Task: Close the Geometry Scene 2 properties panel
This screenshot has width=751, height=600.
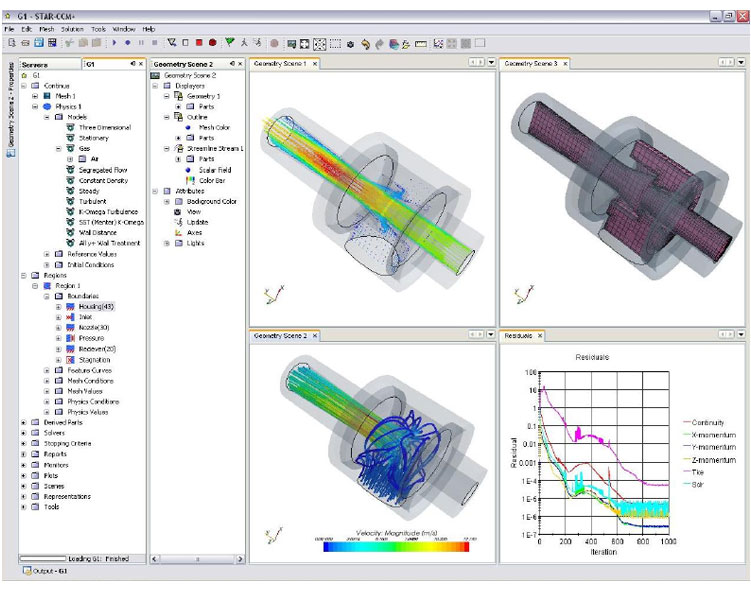Action: (x=240, y=64)
